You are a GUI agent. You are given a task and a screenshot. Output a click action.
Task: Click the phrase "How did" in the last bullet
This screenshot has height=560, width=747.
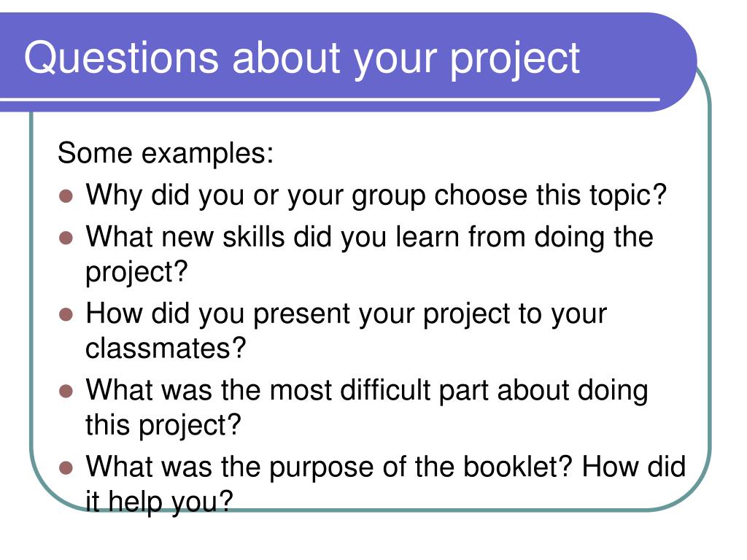pyautogui.click(x=634, y=467)
